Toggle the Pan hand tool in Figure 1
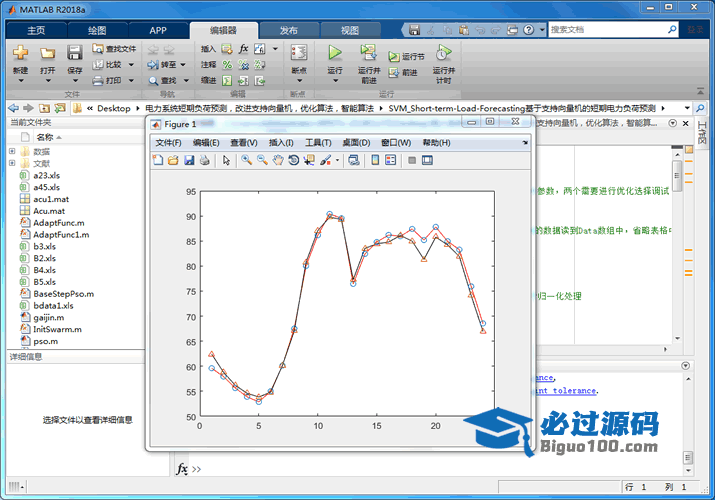715x500 pixels. [x=278, y=160]
